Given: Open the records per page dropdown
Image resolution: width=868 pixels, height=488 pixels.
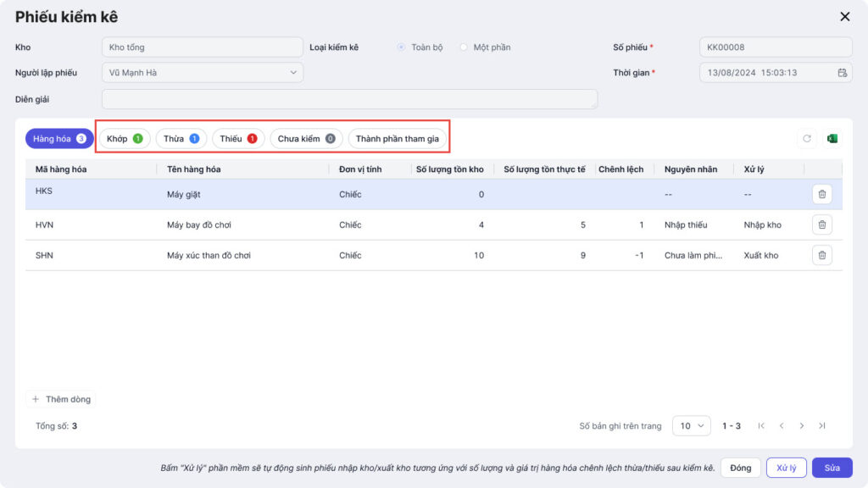Looking at the screenshot, I should click(691, 426).
